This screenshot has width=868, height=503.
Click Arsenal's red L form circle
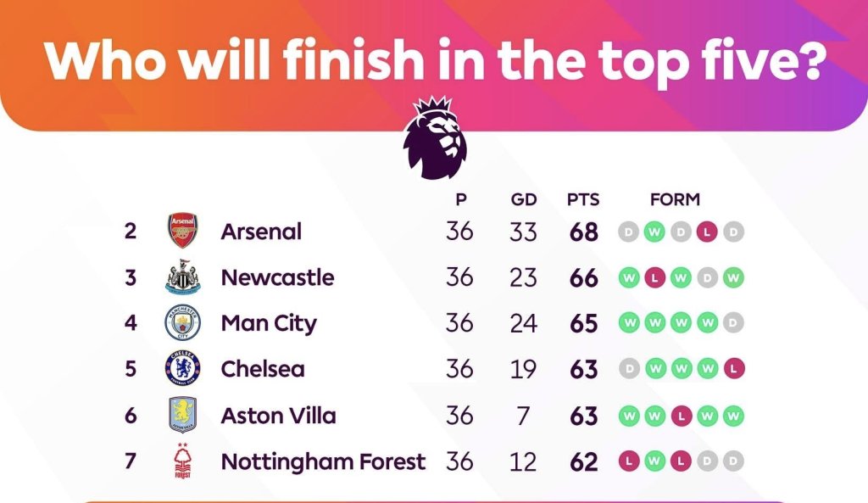[707, 232]
